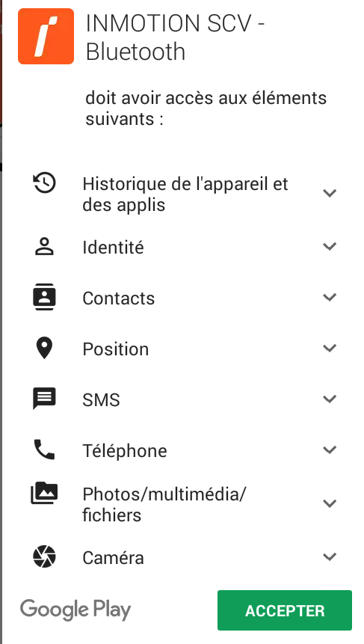
Task: Expand the Contacts permission chevron
Action: (x=330, y=297)
